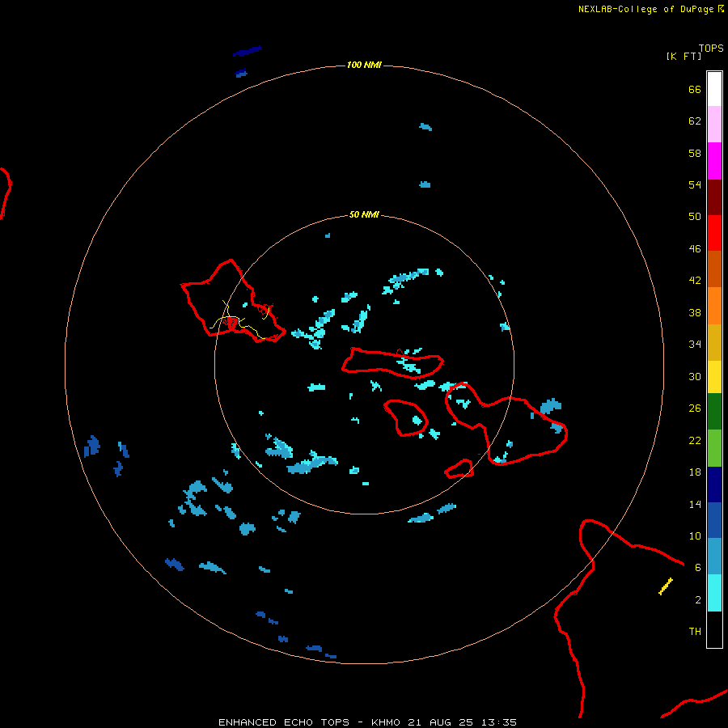The height and width of the screenshot is (728, 728).
Task: Click the "[K FT]" units label
Action: tap(684, 56)
